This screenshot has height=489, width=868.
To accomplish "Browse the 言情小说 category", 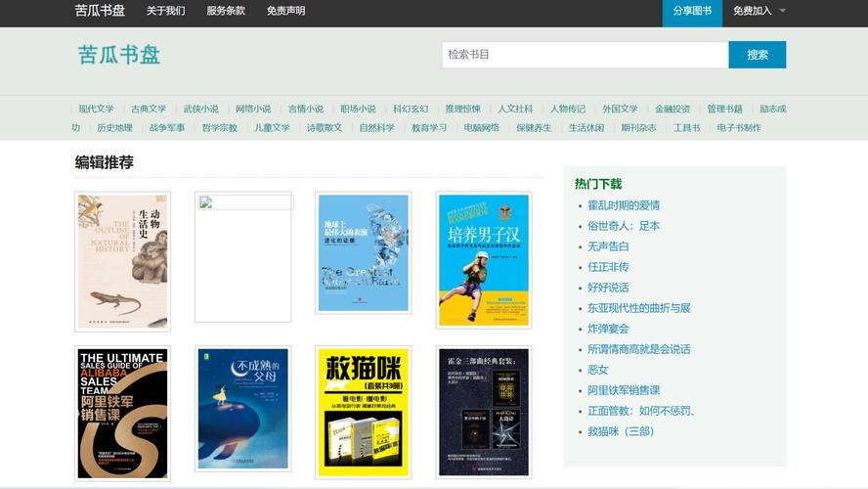I will point(306,109).
